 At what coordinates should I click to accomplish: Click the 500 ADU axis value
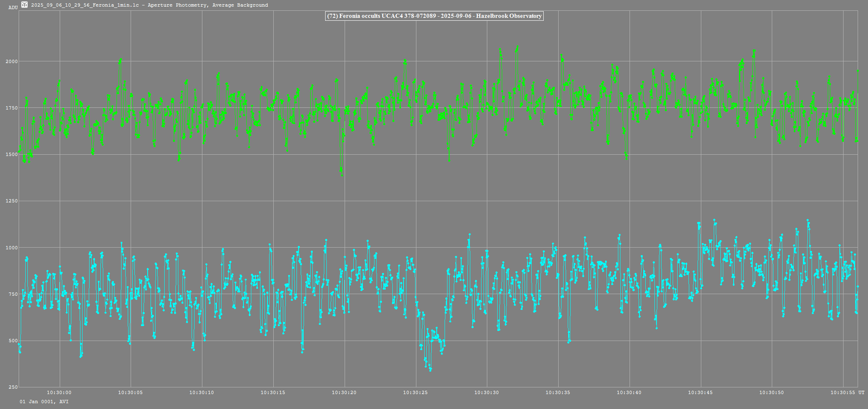click(13, 341)
